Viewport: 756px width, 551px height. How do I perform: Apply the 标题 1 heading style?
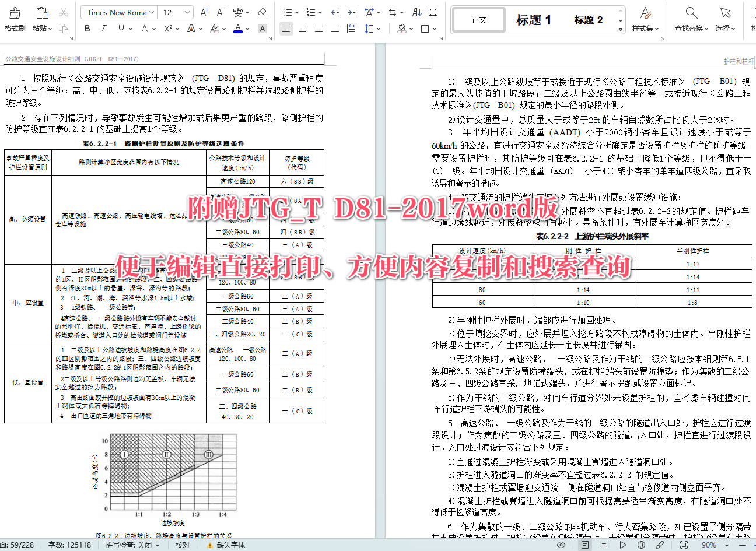(532, 19)
